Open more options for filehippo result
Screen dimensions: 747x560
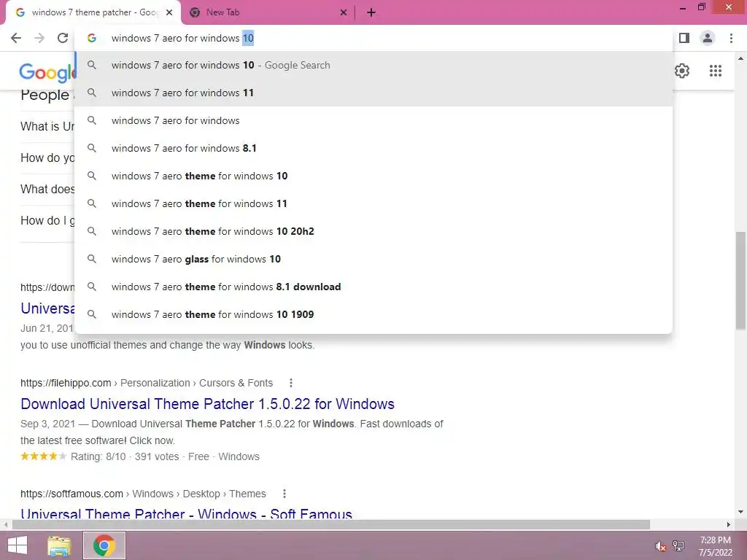click(x=290, y=383)
